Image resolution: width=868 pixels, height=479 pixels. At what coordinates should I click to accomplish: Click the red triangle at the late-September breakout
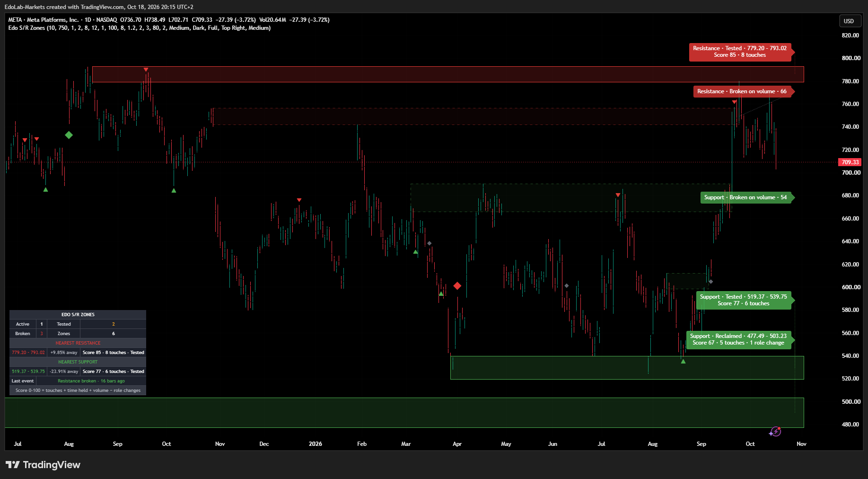tap(734, 102)
